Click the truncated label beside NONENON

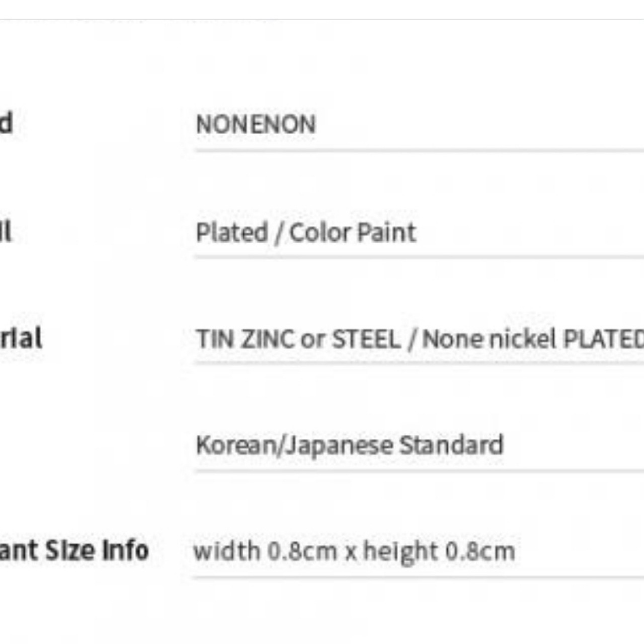[6, 123]
